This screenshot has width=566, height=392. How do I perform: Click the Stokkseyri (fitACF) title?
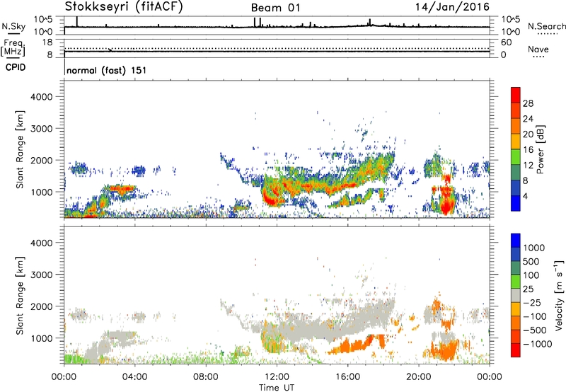(x=124, y=6)
